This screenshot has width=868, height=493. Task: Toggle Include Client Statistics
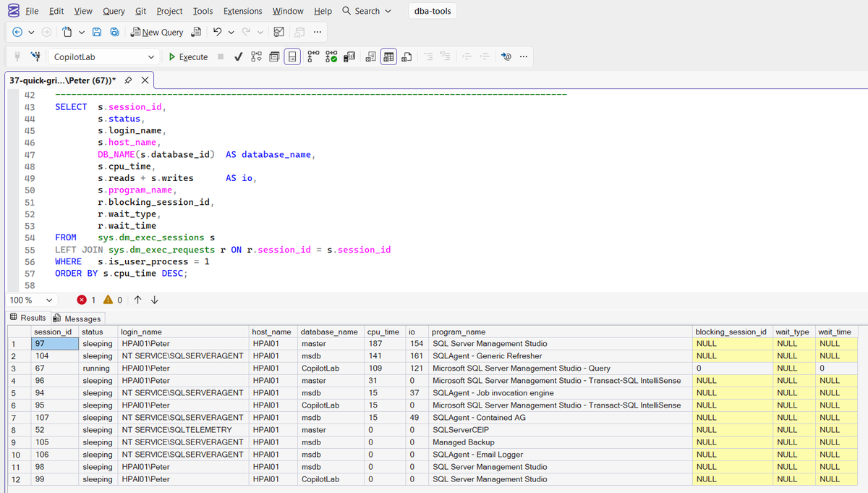(x=349, y=56)
